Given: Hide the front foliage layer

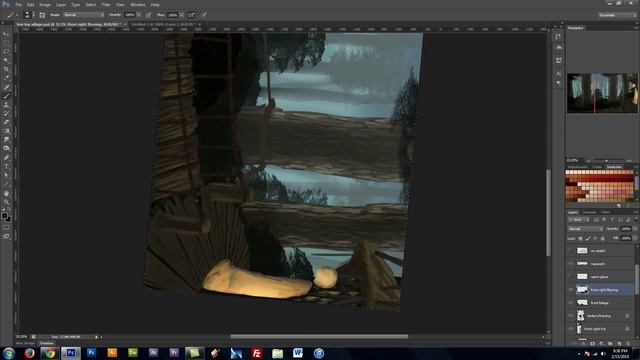Looking at the screenshot, I should pos(571,303).
